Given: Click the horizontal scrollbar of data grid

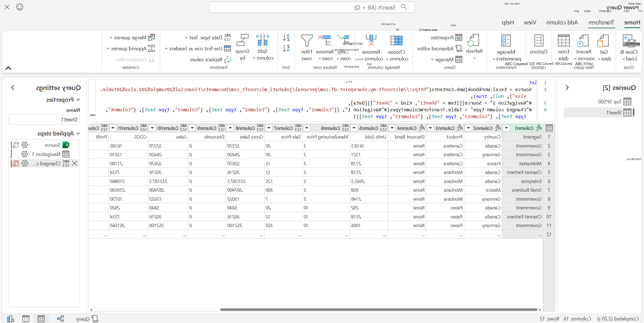Looking at the screenshot, I should pos(379,310).
